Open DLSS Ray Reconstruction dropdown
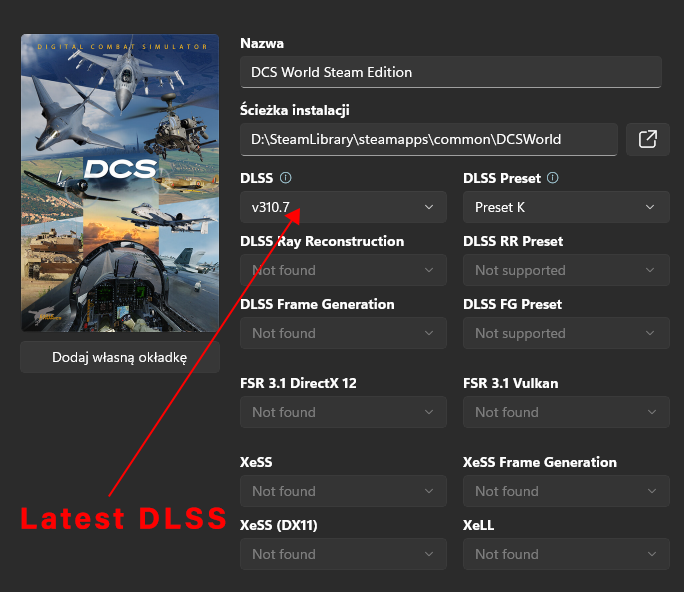The image size is (684, 592). click(x=343, y=270)
